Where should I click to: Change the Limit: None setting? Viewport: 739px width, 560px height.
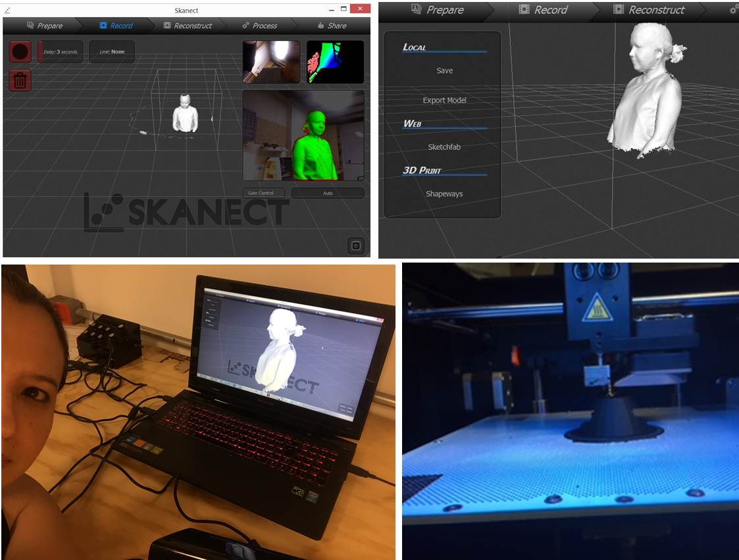click(x=112, y=51)
